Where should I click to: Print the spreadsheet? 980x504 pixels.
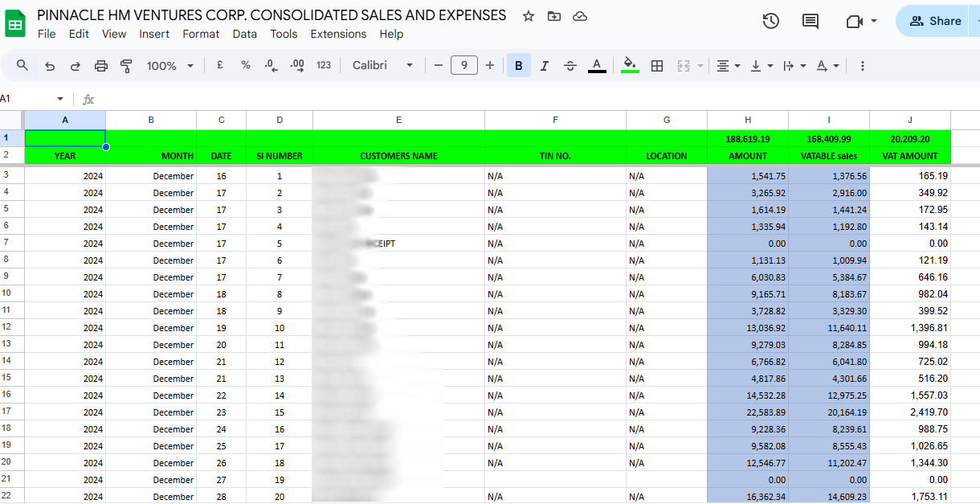101,66
